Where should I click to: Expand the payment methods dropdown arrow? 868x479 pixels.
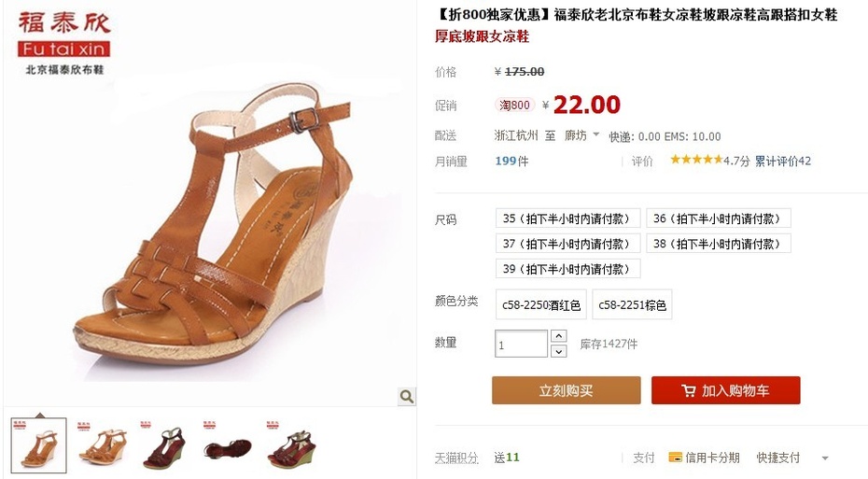825,458
